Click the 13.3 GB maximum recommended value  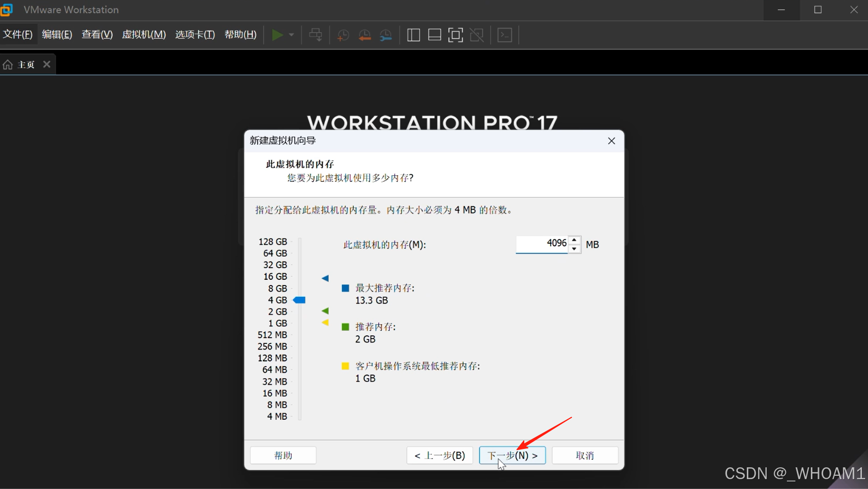coord(372,301)
